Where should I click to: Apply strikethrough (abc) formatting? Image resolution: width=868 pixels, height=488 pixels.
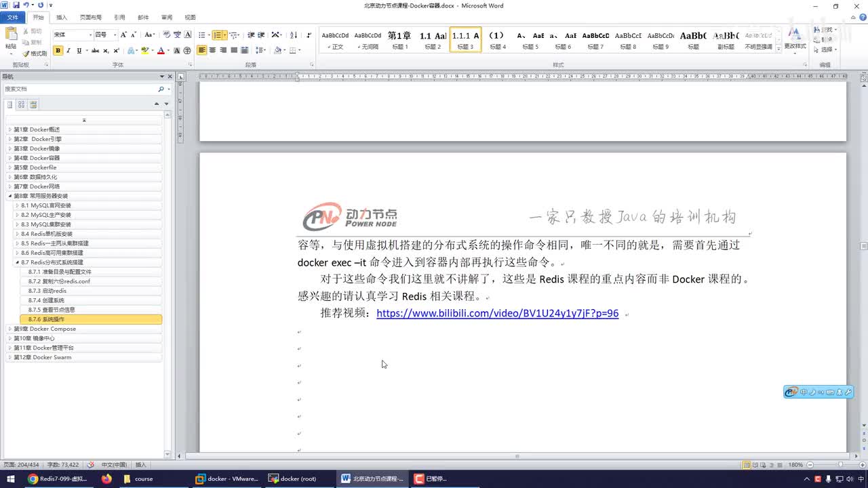95,51
